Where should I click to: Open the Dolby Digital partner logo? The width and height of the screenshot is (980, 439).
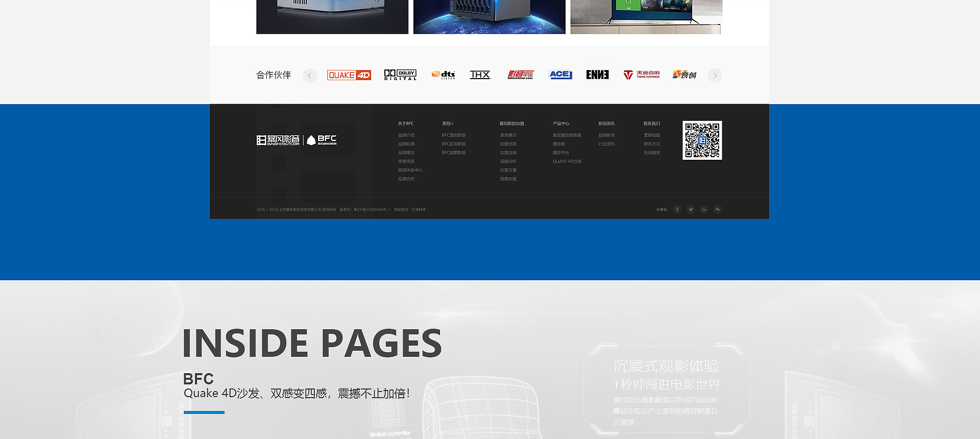click(x=400, y=75)
